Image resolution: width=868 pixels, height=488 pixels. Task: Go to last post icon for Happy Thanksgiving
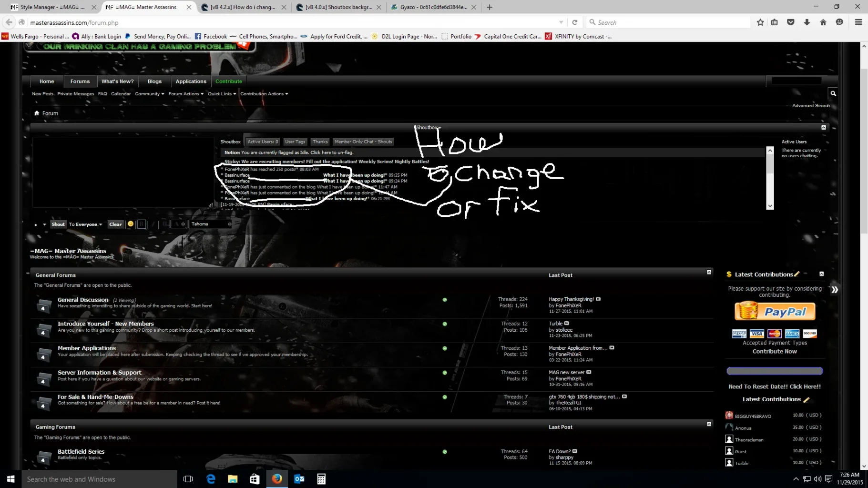tap(598, 299)
